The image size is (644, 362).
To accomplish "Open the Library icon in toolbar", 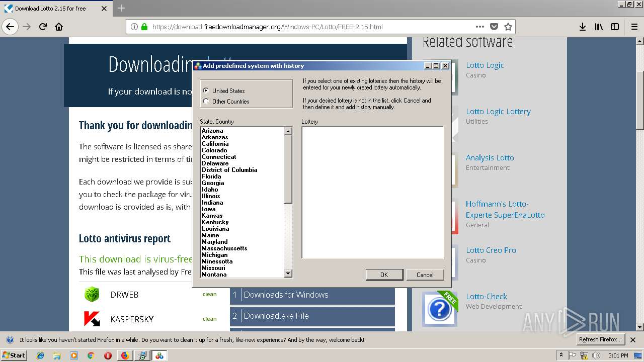I will coord(599,27).
